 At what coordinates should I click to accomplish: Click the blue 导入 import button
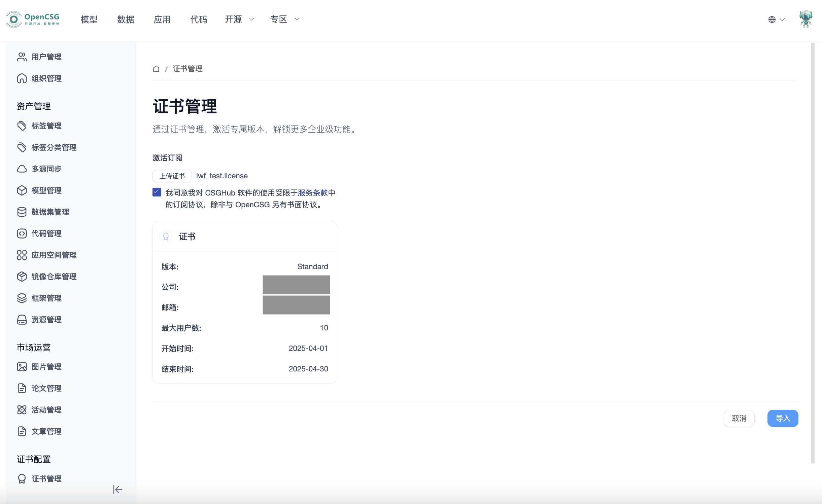pyautogui.click(x=783, y=418)
